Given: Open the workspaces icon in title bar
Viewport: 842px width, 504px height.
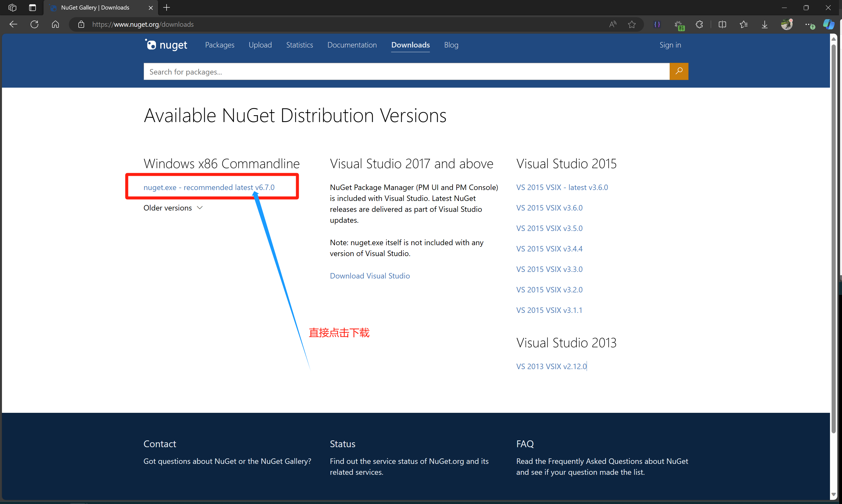Looking at the screenshot, I should (12, 7).
